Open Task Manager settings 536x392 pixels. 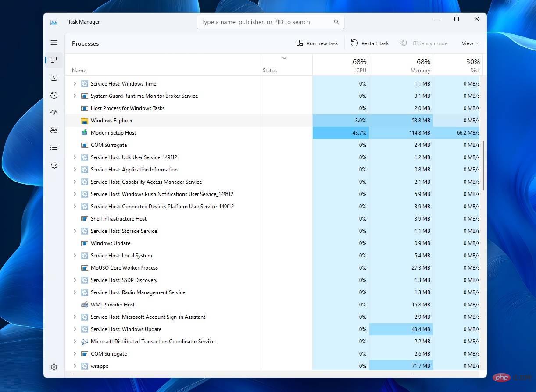tap(54, 367)
